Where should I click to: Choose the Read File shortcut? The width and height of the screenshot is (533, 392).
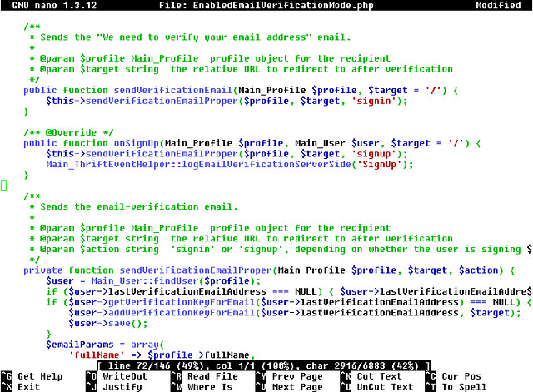coord(211,376)
